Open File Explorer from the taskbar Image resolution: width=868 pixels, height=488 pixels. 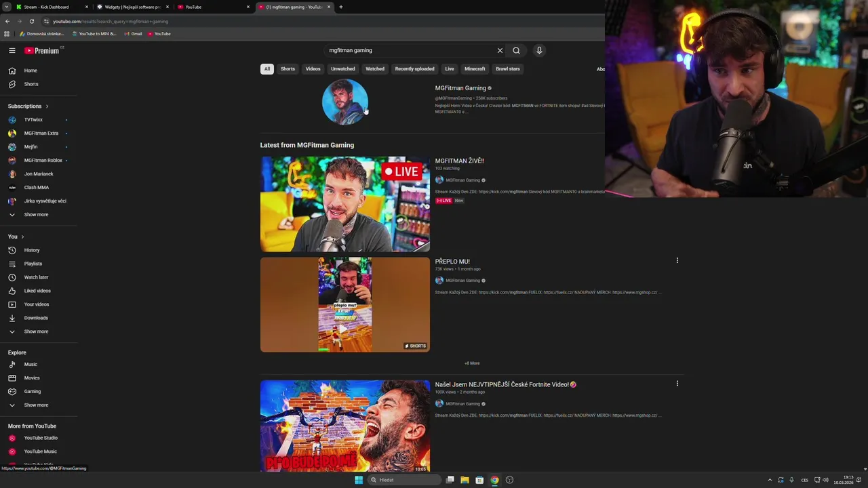[465, 480]
